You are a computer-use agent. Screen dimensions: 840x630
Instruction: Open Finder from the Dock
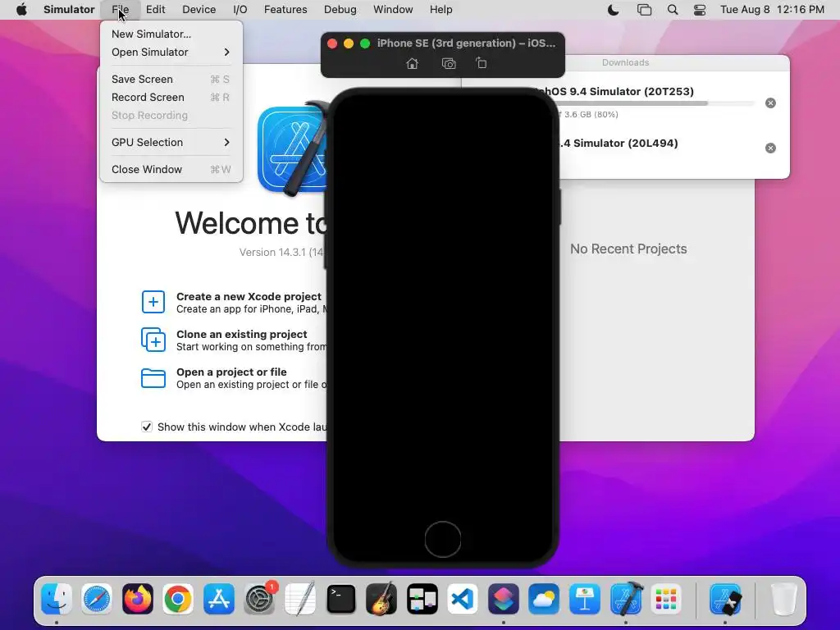point(57,598)
